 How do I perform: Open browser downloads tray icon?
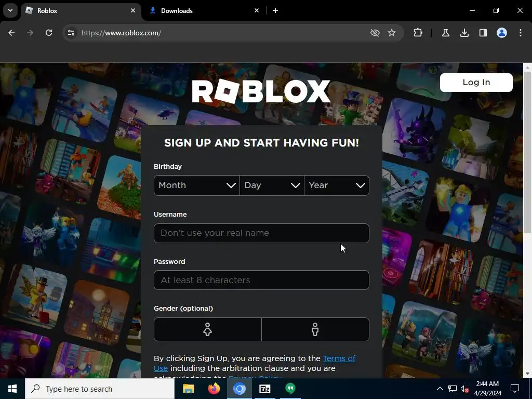(464, 33)
